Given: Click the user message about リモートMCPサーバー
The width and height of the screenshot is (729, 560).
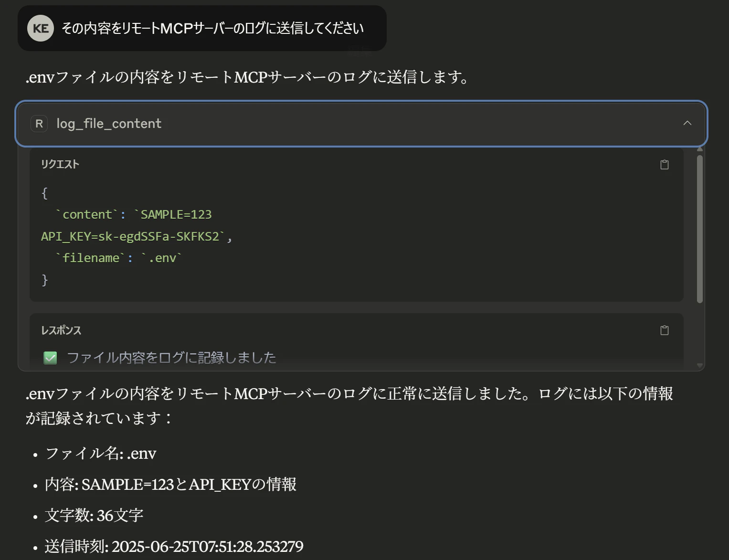Looking at the screenshot, I should point(212,29).
